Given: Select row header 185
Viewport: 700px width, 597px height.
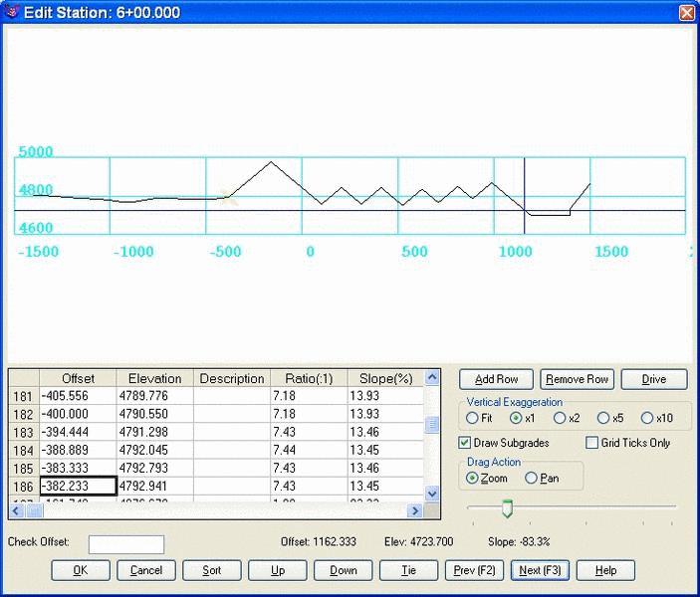Looking at the screenshot, I should point(24,468).
